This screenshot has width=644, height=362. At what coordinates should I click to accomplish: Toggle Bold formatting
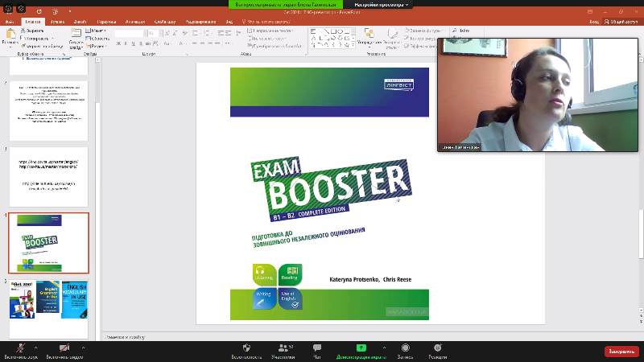point(118,43)
